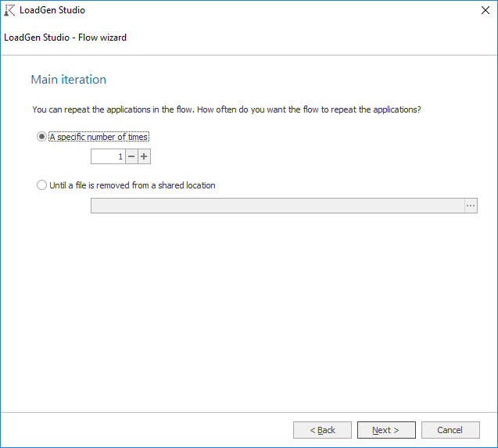Click the 'LoadGen Studio - Flow wizard' header text
The width and height of the screenshot is (498, 448).
[66, 38]
